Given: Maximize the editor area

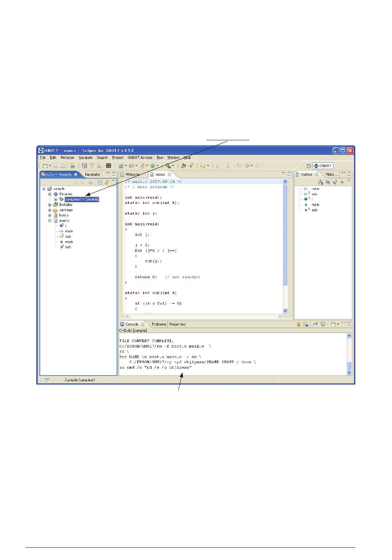Looking at the screenshot, I should coord(289,174).
